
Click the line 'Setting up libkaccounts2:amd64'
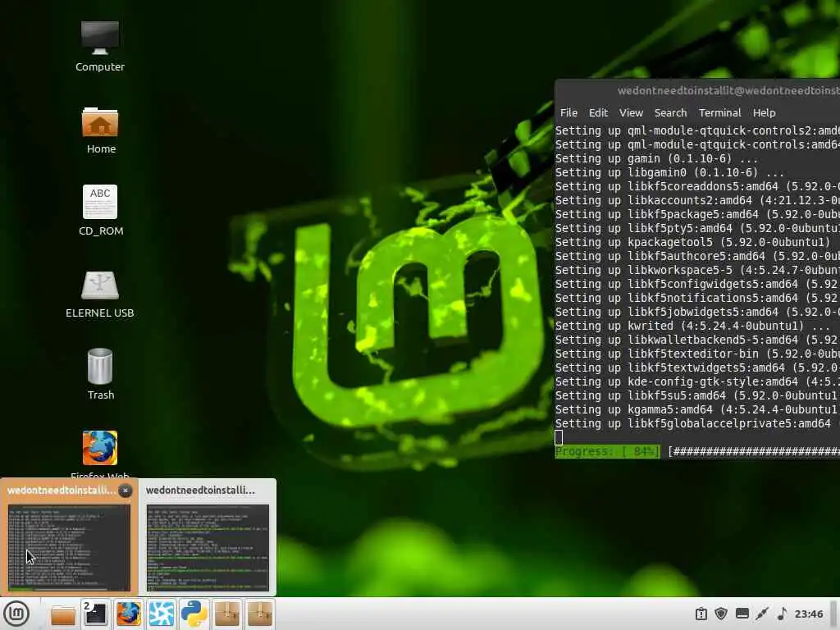coord(697,200)
